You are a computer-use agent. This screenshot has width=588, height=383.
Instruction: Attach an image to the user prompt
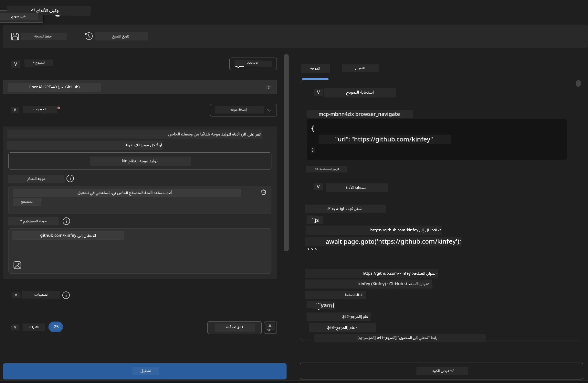tap(17, 265)
